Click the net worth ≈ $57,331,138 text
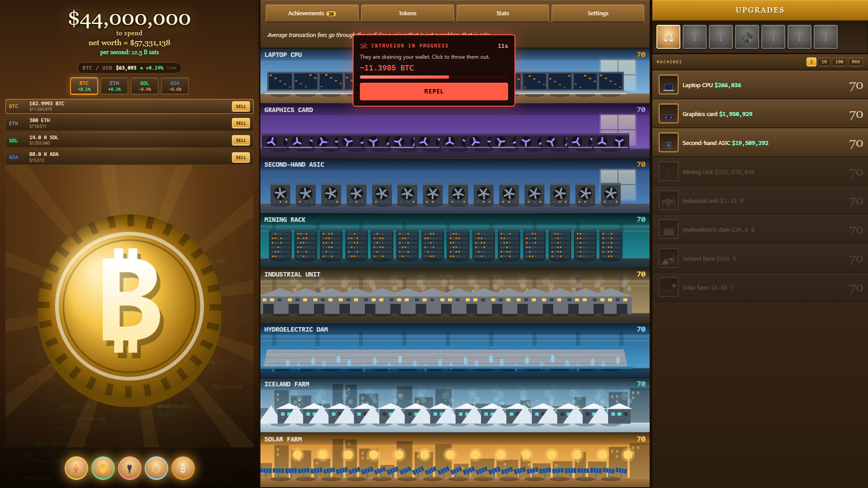868x488 pixels. pos(129,43)
